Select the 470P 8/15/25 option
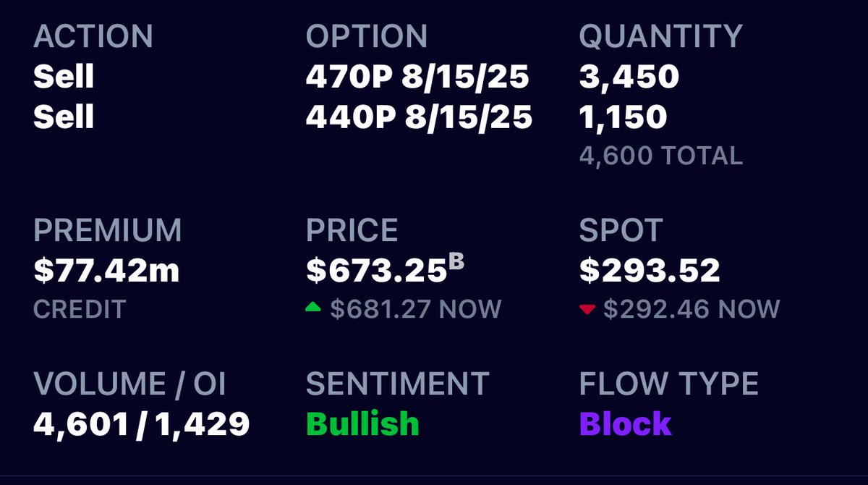The height and width of the screenshot is (485, 868). 417,77
